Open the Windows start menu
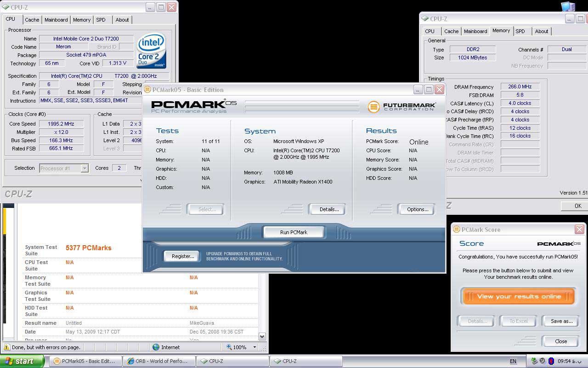The image size is (588, 368). click(22, 361)
